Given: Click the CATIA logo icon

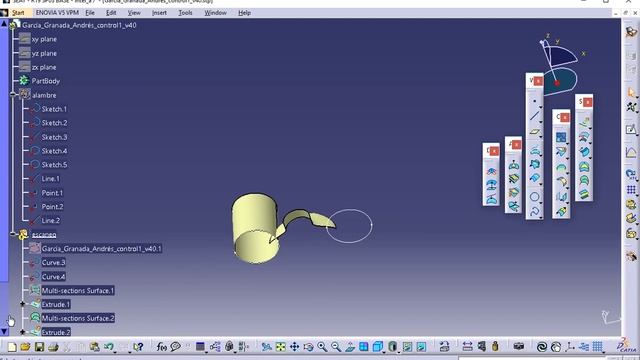Looking at the screenshot, I should 627,345.
